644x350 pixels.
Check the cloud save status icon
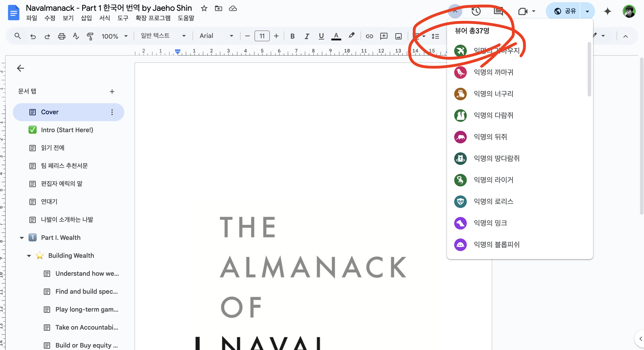[233, 9]
